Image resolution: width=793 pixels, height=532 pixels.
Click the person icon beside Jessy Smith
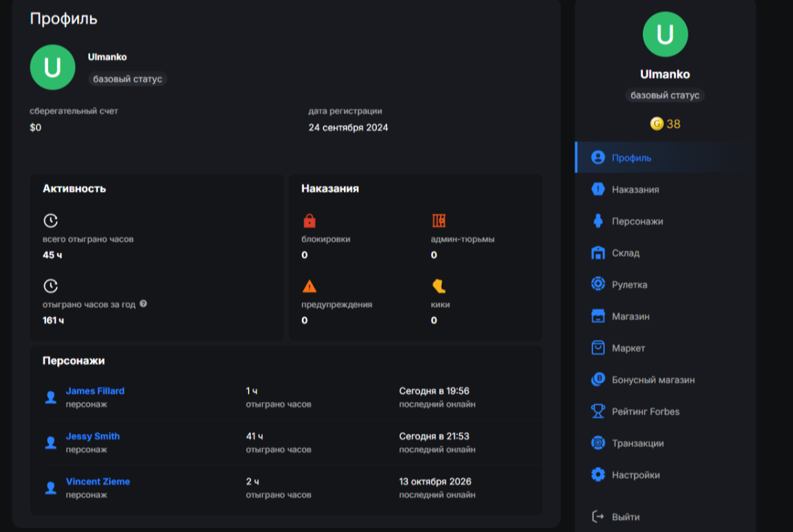[50, 442]
